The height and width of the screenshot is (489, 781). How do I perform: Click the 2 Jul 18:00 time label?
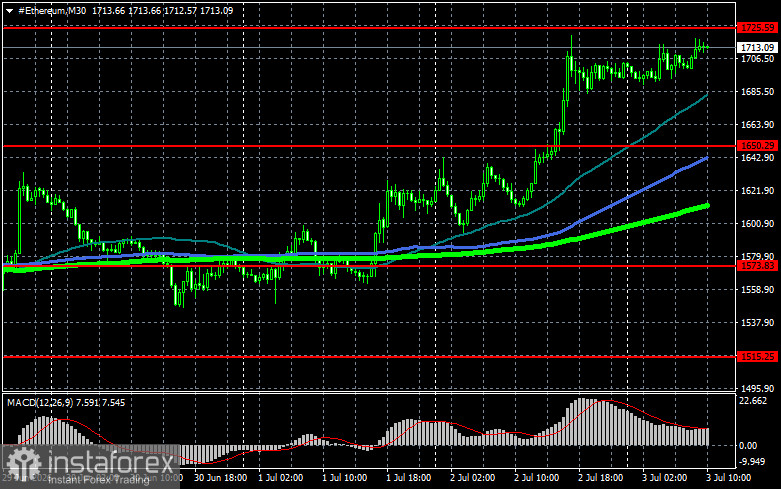point(600,478)
